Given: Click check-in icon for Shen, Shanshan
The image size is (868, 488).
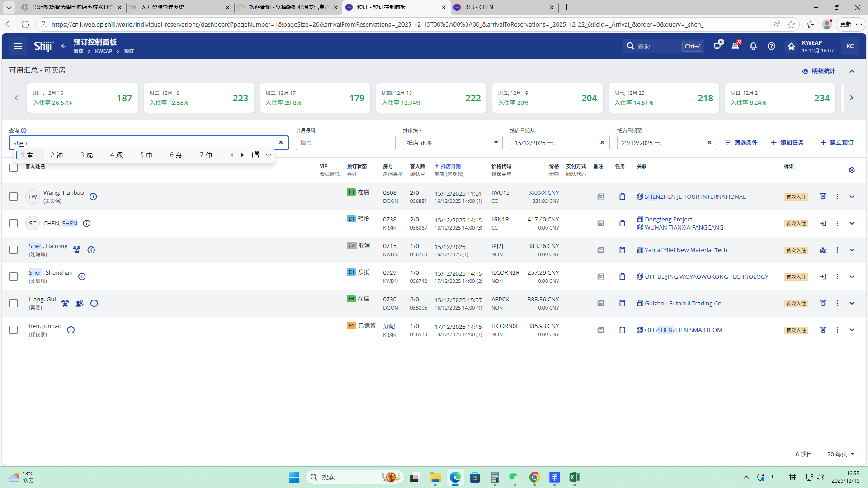Looking at the screenshot, I should pos(823,277).
